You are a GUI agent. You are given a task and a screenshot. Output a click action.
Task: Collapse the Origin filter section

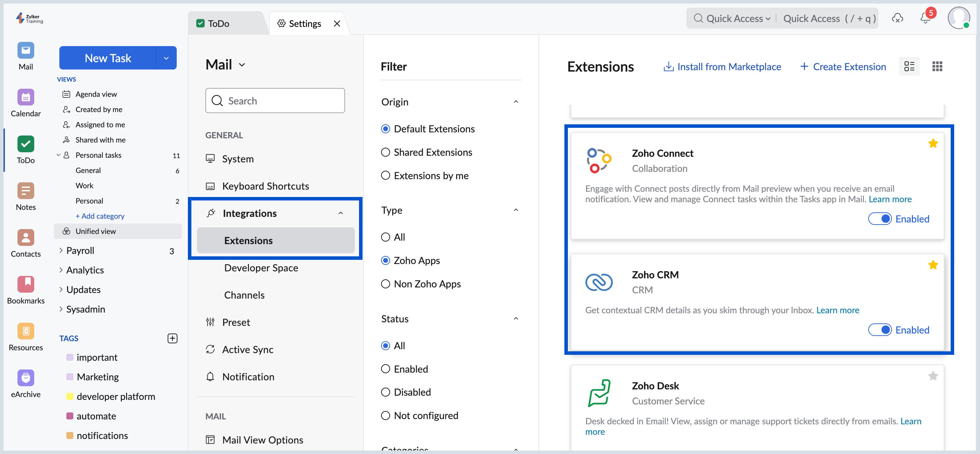tap(515, 102)
